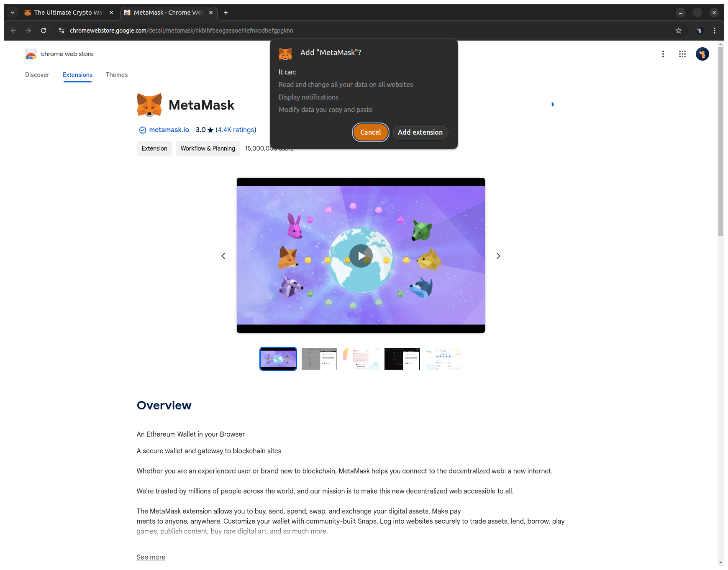Reload the current page

tap(44, 31)
